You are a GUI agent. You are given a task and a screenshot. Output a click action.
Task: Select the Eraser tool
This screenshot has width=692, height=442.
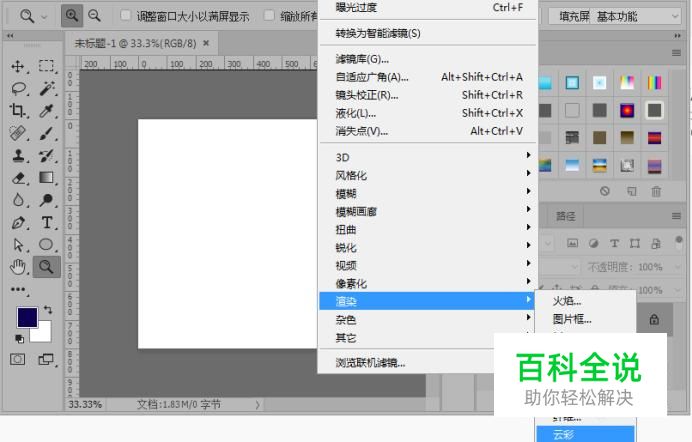tap(18, 178)
